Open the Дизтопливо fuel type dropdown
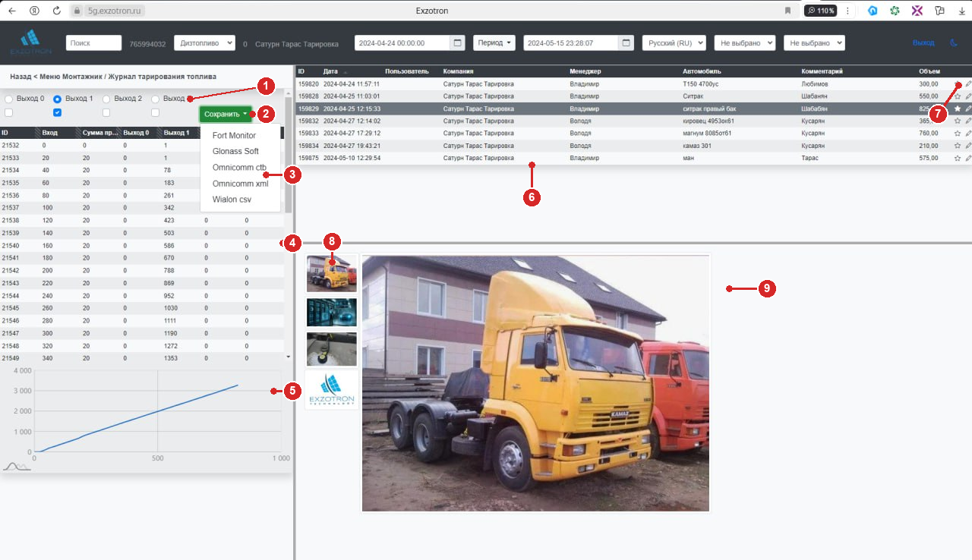This screenshot has width=972, height=560. tap(204, 43)
